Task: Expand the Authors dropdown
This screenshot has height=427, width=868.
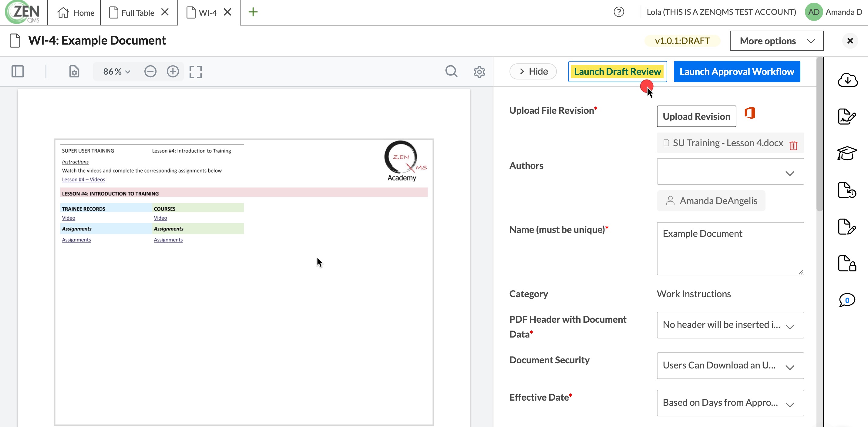Action: (730, 171)
